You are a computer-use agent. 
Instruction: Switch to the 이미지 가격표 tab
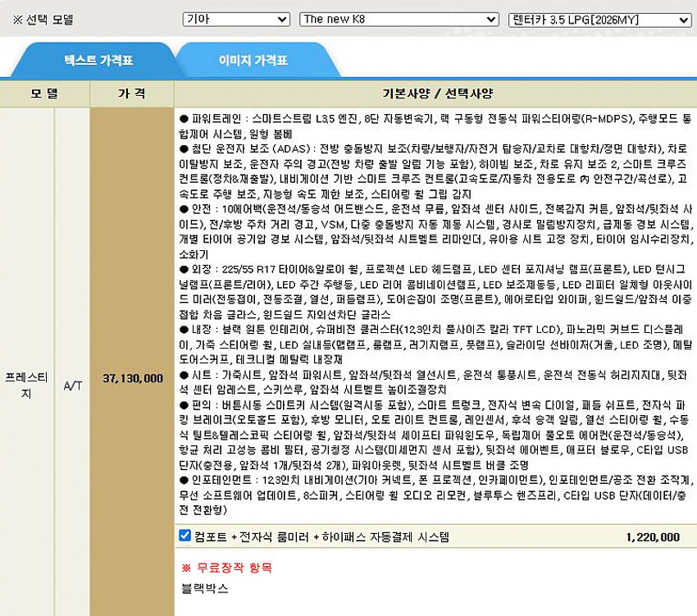253,61
